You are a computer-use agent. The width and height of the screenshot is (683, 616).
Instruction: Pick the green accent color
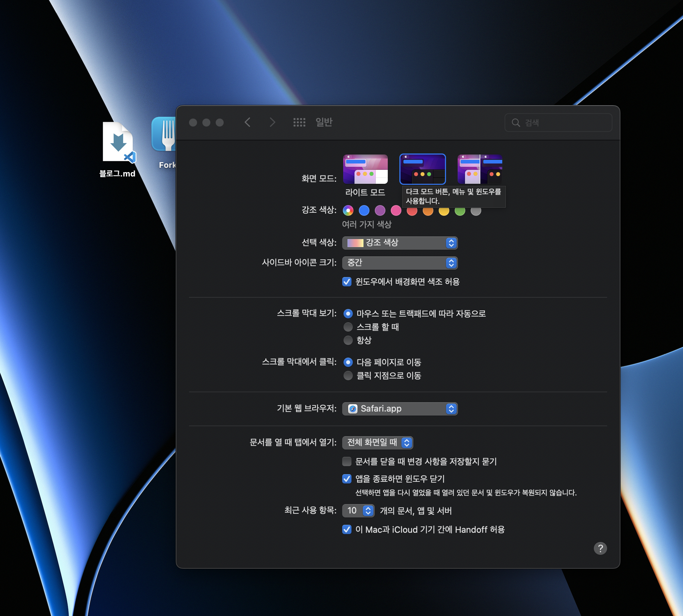[460, 211]
